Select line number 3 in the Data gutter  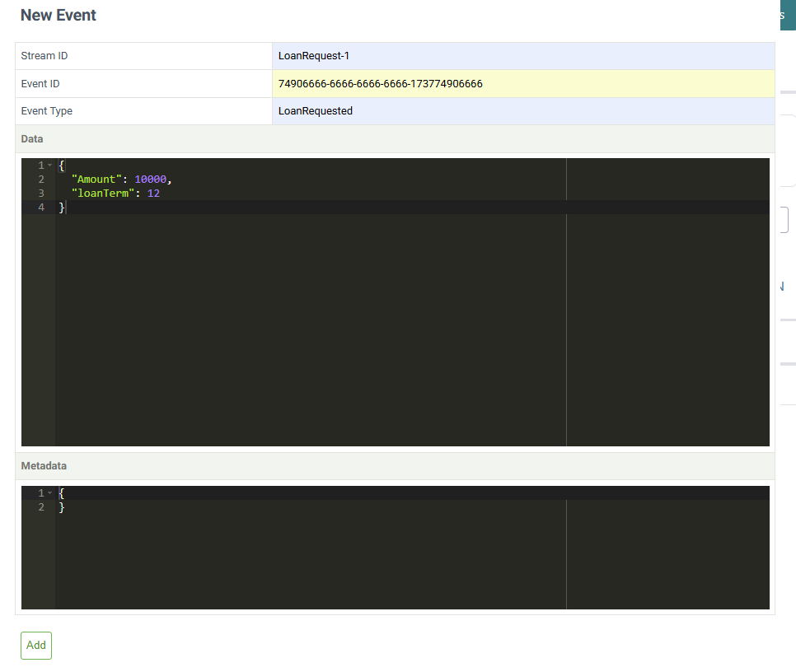[x=40, y=193]
